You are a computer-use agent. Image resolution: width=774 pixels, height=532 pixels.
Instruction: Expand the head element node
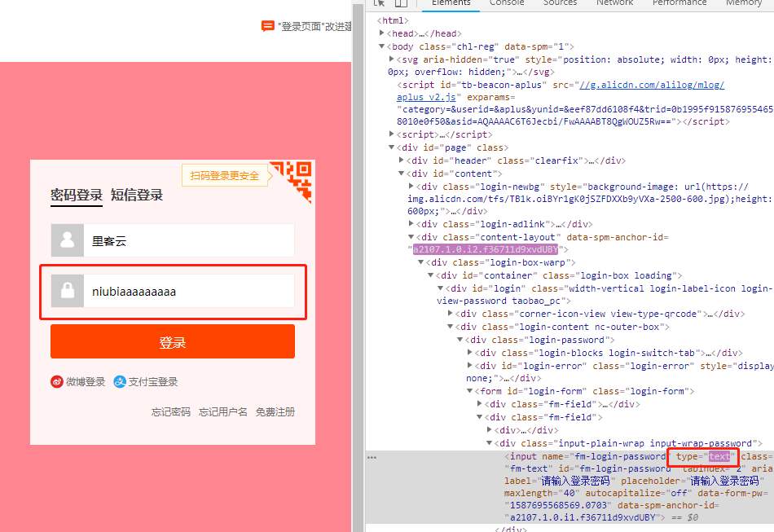tap(384, 34)
